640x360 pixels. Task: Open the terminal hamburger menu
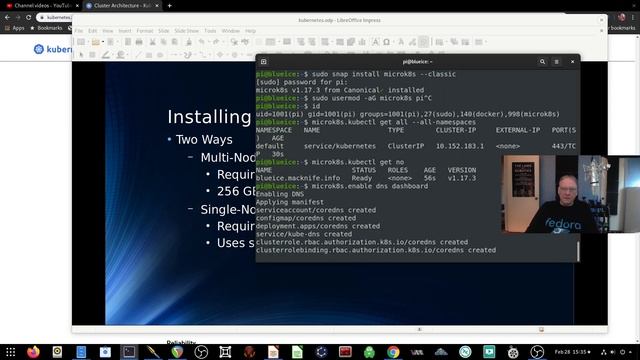tap(556, 62)
